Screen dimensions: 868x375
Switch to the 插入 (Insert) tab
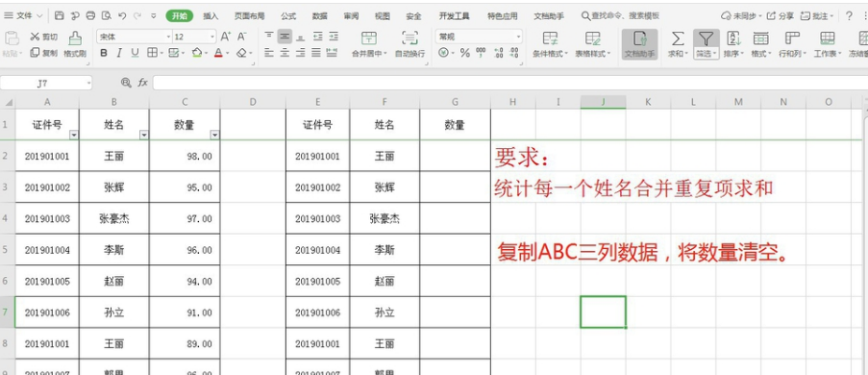point(211,15)
